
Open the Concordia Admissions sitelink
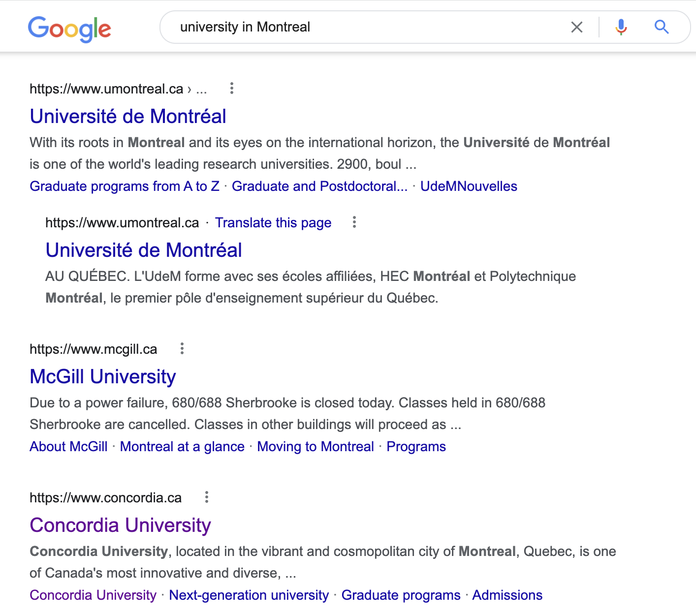(x=507, y=595)
